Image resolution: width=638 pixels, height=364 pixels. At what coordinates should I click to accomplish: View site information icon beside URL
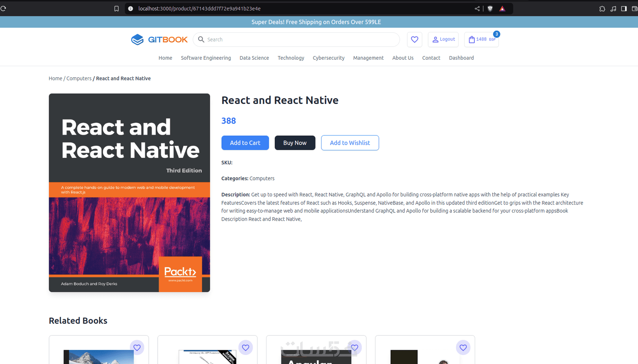click(131, 9)
